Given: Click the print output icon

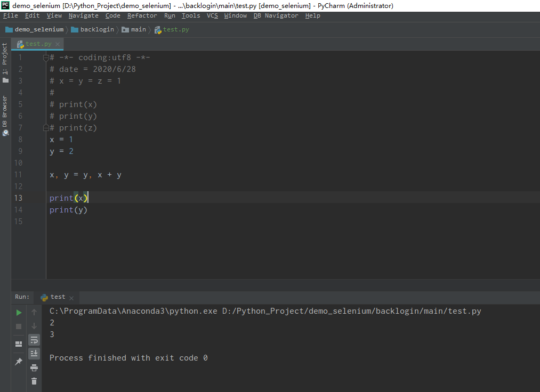Looking at the screenshot, I should click(x=34, y=367).
